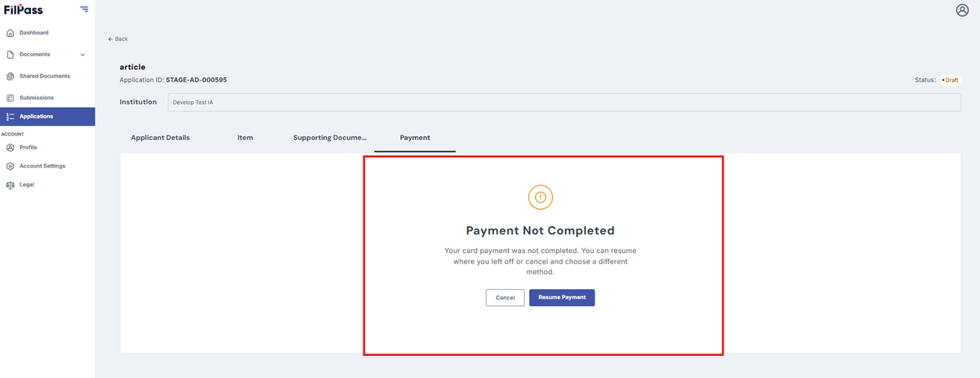
Task: Click the Cancel button
Action: click(505, 298)
